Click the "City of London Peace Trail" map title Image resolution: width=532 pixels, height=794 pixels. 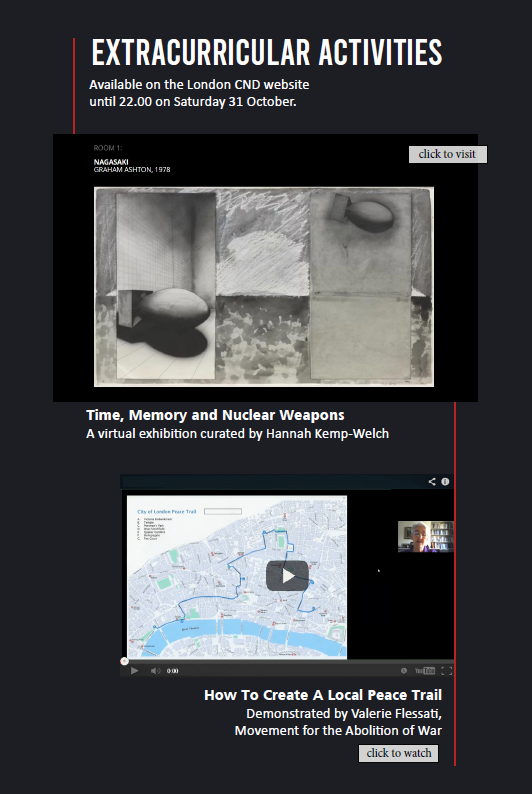[x=167, y=511]
